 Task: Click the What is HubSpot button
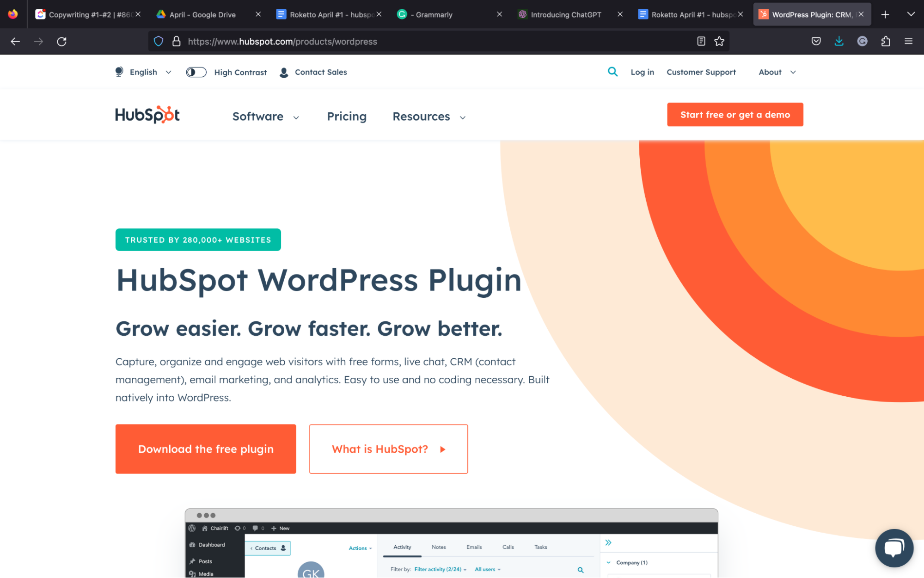[x=388, y=449]
